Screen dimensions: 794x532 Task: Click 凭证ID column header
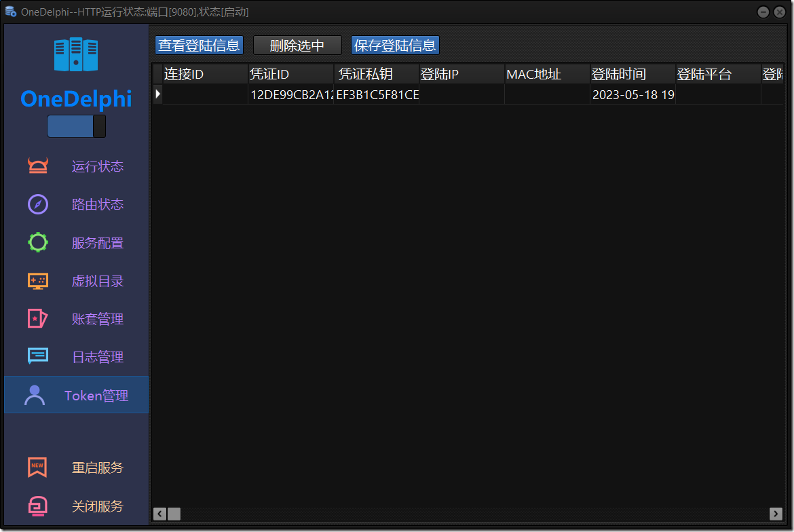coord(290,74)
